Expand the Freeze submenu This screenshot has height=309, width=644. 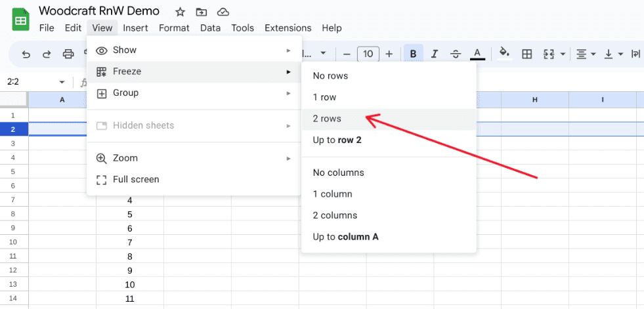pyautogui.click(x=194, y=72)
